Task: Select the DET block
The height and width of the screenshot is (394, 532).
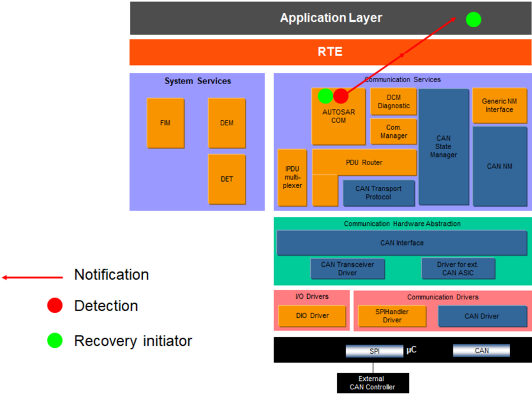Action: pos(227,179)
